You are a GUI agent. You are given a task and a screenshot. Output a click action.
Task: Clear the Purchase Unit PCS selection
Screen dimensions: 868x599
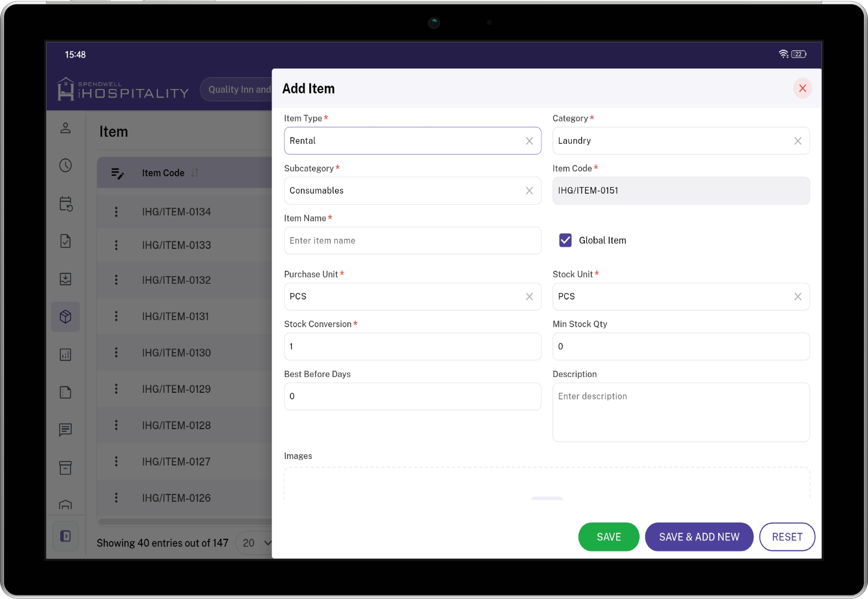[x=529, y=297]
